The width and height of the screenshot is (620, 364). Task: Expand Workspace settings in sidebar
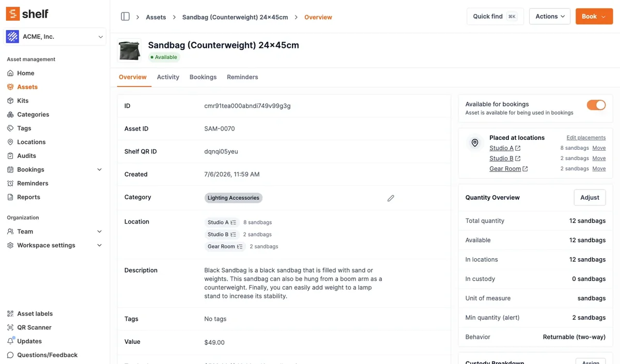point(100,245)
